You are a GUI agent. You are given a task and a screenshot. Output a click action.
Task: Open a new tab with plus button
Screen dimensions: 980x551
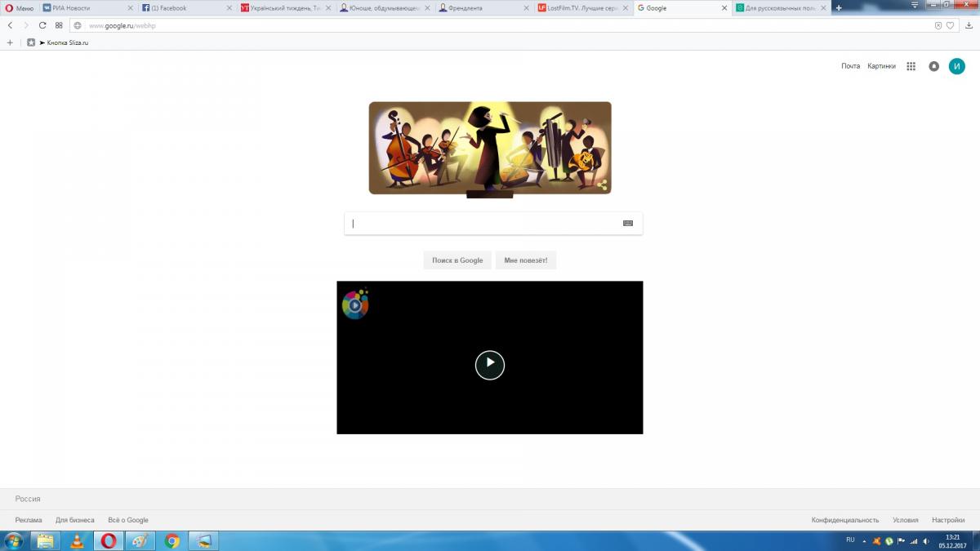839,8
